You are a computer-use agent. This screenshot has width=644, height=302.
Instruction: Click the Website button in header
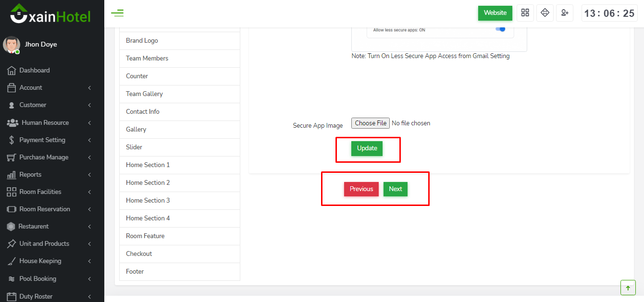pyautogui.click(x=495, y=13)
